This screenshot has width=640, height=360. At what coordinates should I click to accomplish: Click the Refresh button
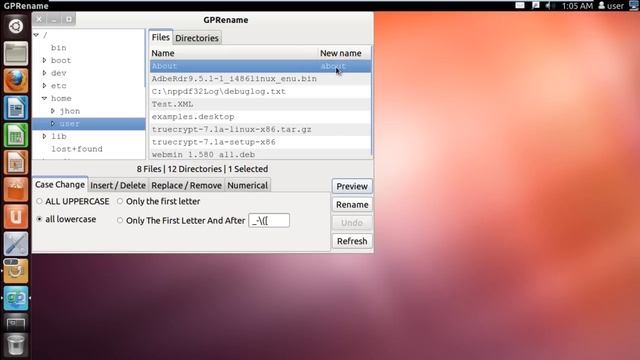(x=352, y=241)
